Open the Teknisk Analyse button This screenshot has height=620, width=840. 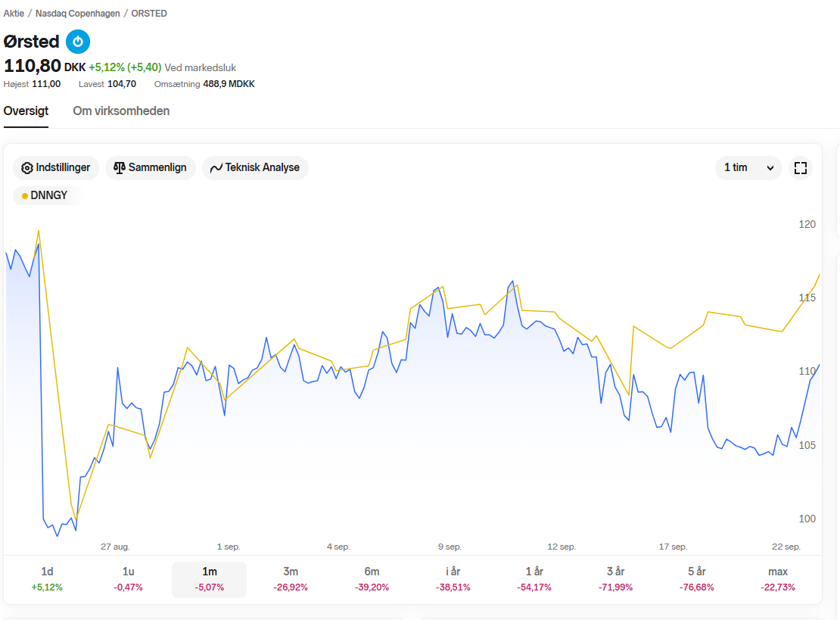point(255,168)
